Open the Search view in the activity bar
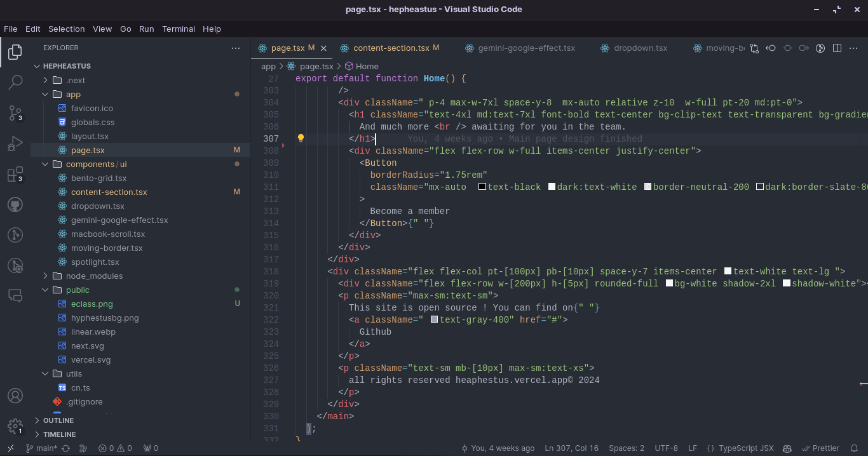 tap(15, 82)
